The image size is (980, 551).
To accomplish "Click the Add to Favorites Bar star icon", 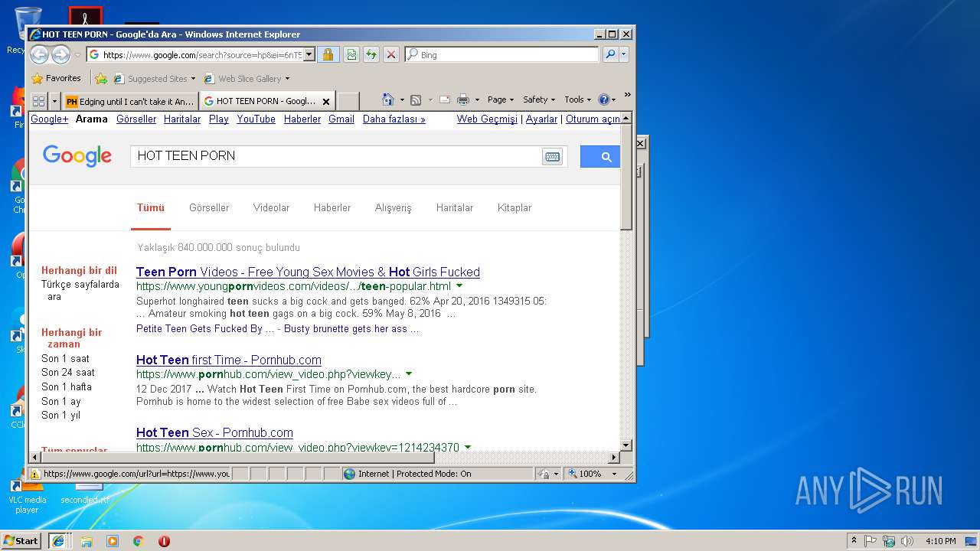I will pyautogui.click(x=101, y=78).
